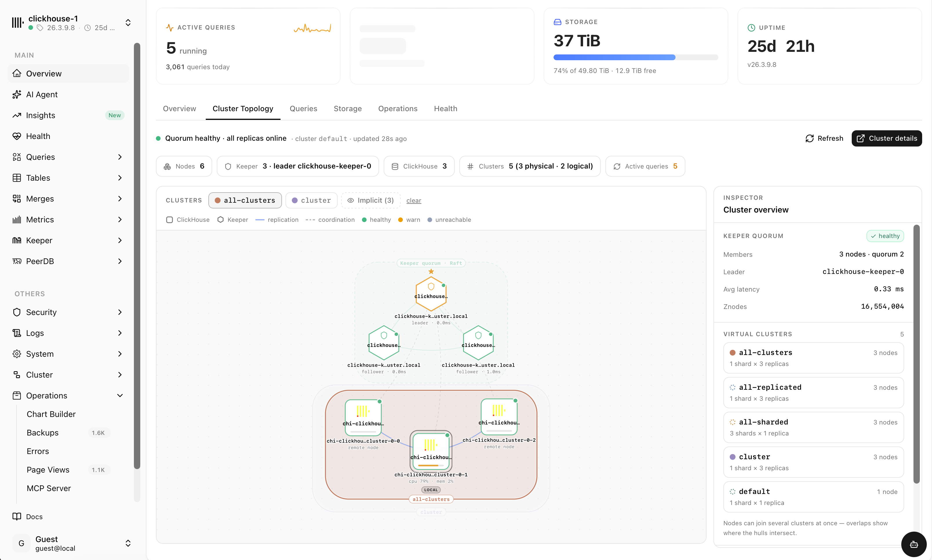Click the leader keeper hexagon node

(431, 294)
